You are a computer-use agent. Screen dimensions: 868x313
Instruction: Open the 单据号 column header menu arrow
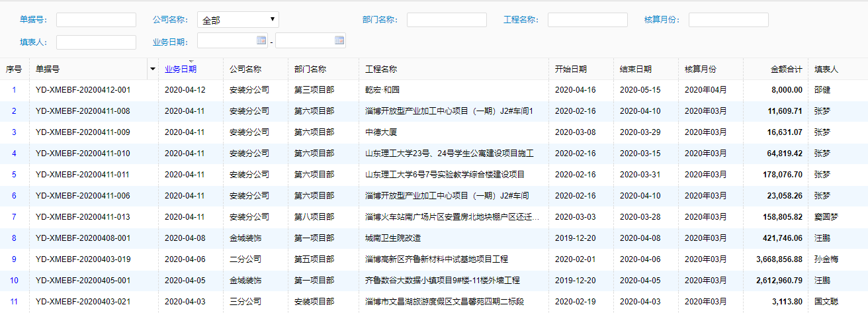153,69
